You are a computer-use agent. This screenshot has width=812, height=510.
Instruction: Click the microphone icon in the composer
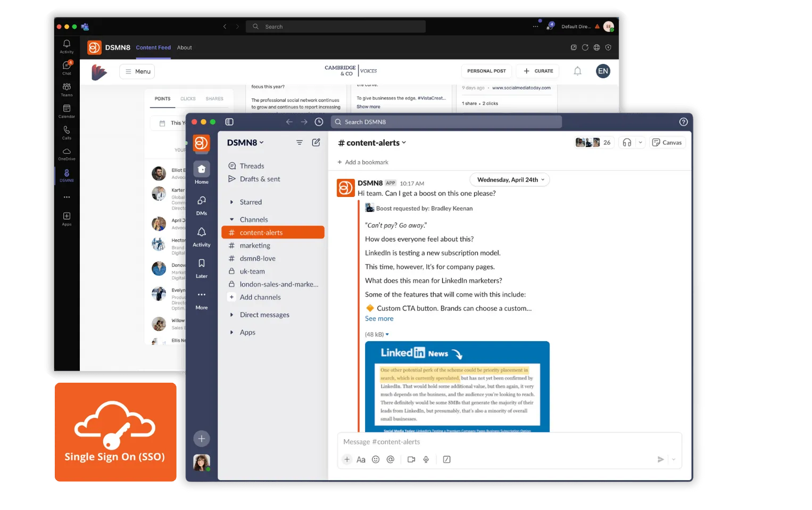[x=426, y=459]
